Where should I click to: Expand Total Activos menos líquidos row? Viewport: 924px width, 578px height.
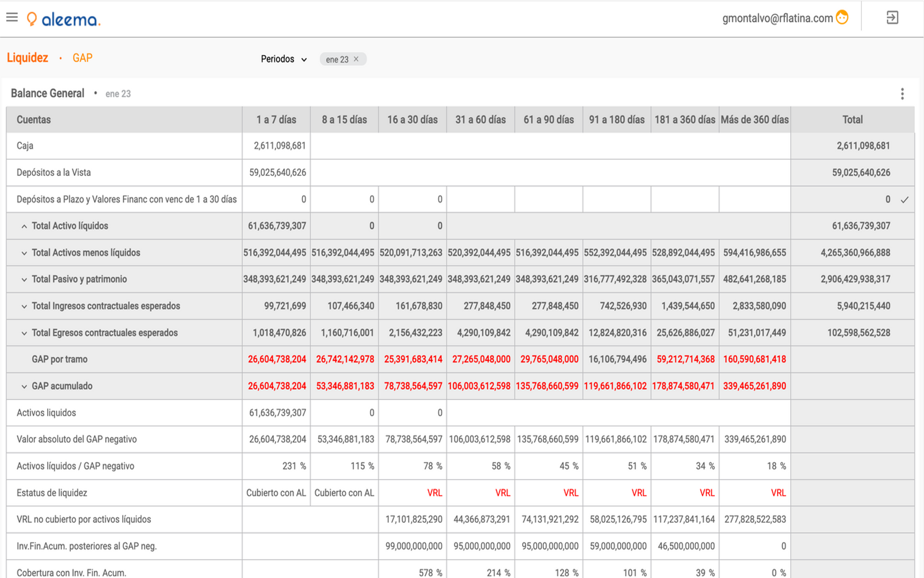point(24,253)
